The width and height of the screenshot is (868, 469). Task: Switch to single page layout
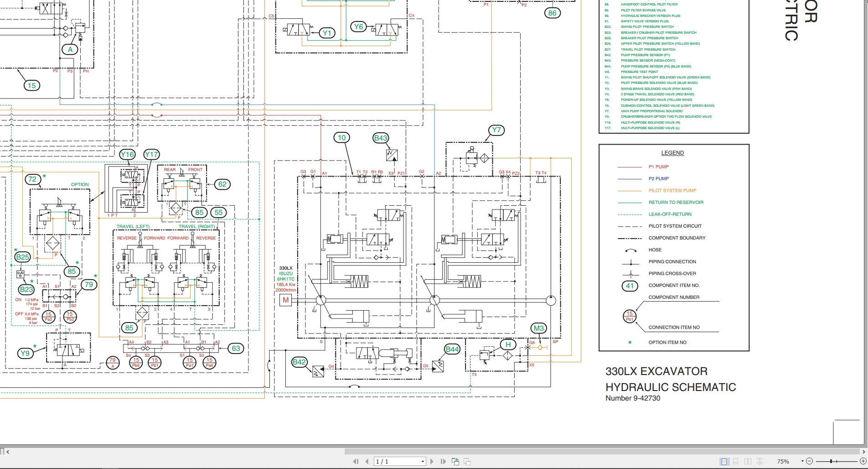[x=724, y=462]
